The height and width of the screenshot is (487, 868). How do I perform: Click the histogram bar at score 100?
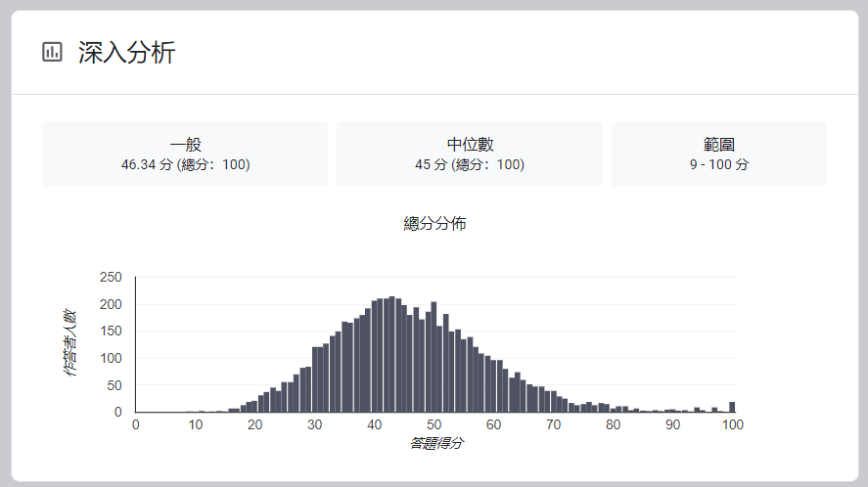(x=732, y=407)
